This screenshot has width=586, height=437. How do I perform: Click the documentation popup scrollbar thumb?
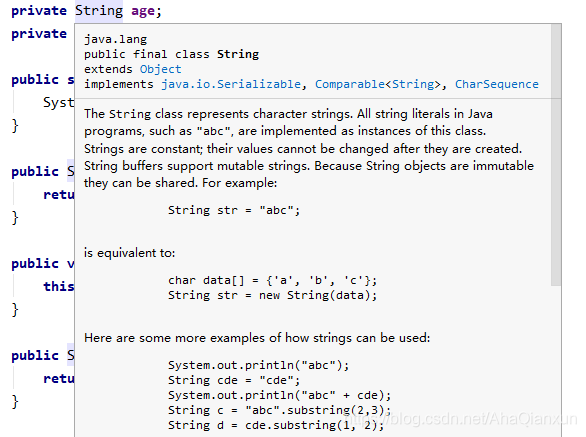pyautogui.click(x=556, y=155)
